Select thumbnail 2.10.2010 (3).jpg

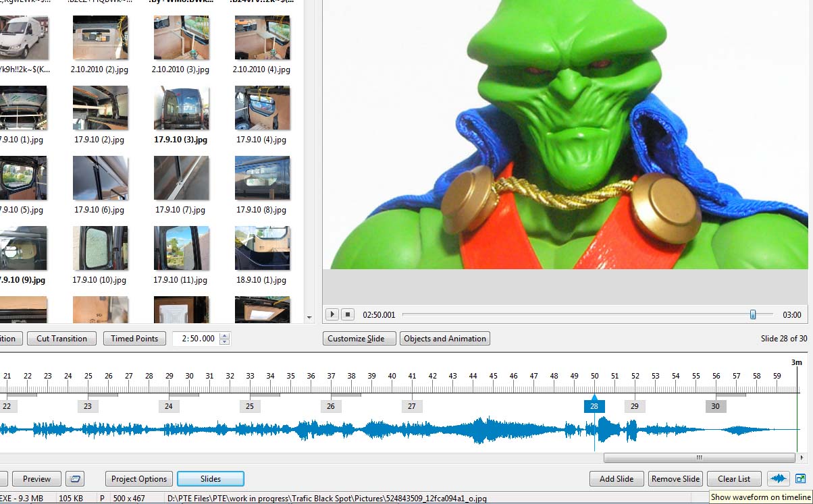click(181, 38)
